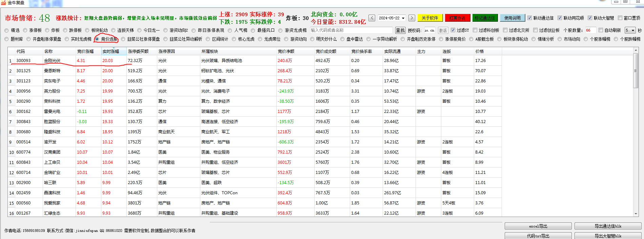Select the 盘中雷达 radio option
This screenshot has width=644, height=239.
coord(342,39)
